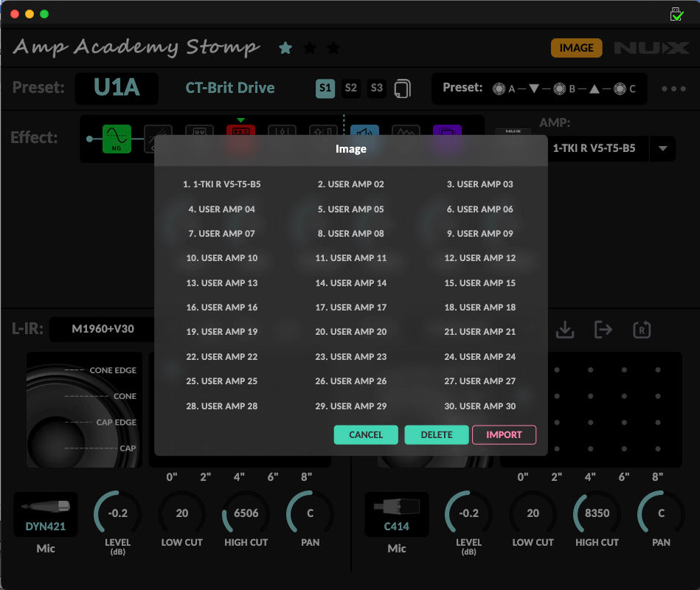
Task: Click the IR export icon
Action: tap(603, 330)
